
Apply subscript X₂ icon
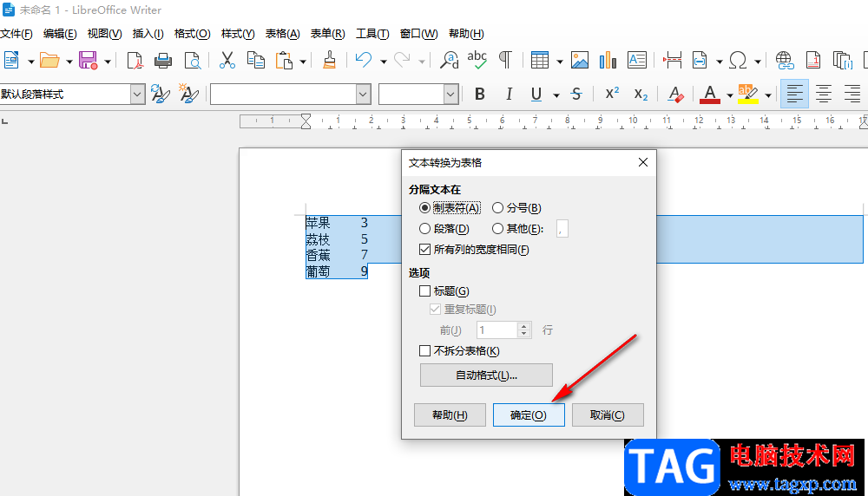pyautogui.click(x=641, y=95)
